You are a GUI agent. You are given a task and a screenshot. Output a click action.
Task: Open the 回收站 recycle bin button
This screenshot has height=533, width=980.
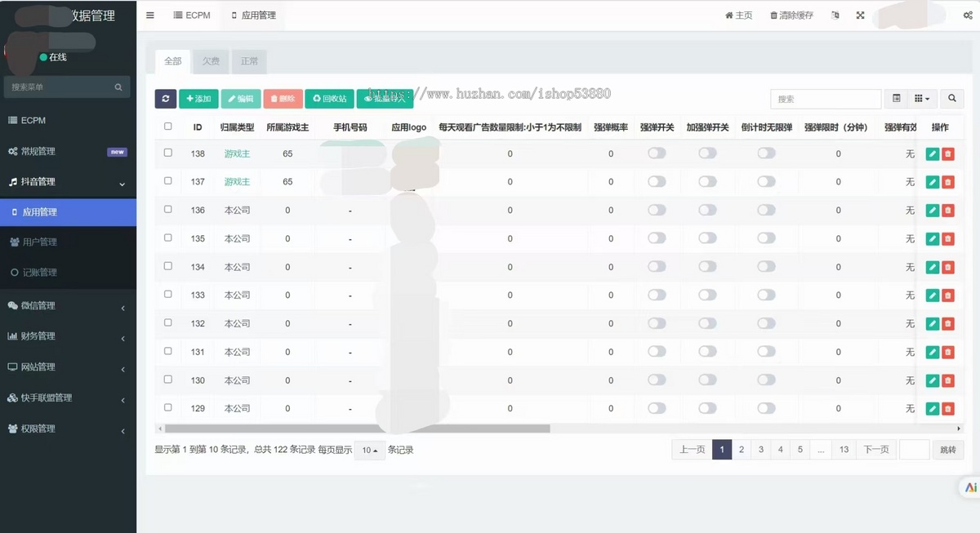[329, 99]
